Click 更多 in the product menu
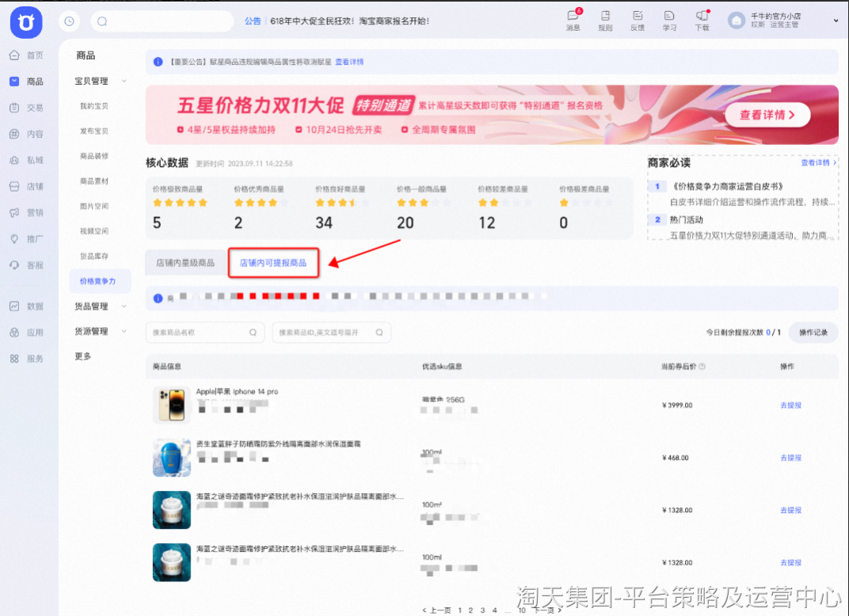 [x=83, y=356]
